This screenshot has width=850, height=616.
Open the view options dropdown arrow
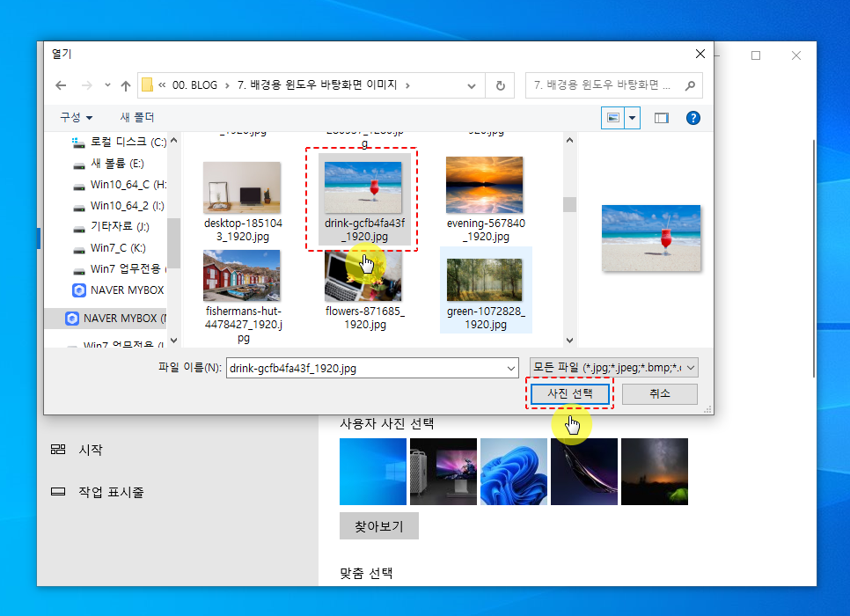pyautogui.click(x=632, y=118)
